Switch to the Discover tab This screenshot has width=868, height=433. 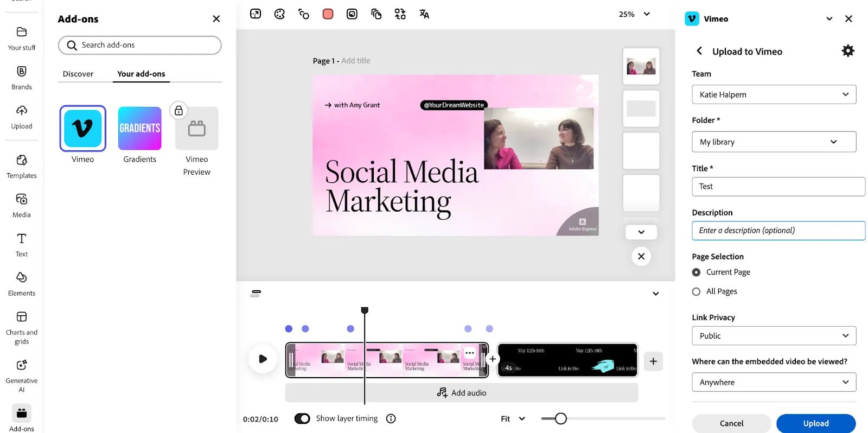[x=78, y=74]
